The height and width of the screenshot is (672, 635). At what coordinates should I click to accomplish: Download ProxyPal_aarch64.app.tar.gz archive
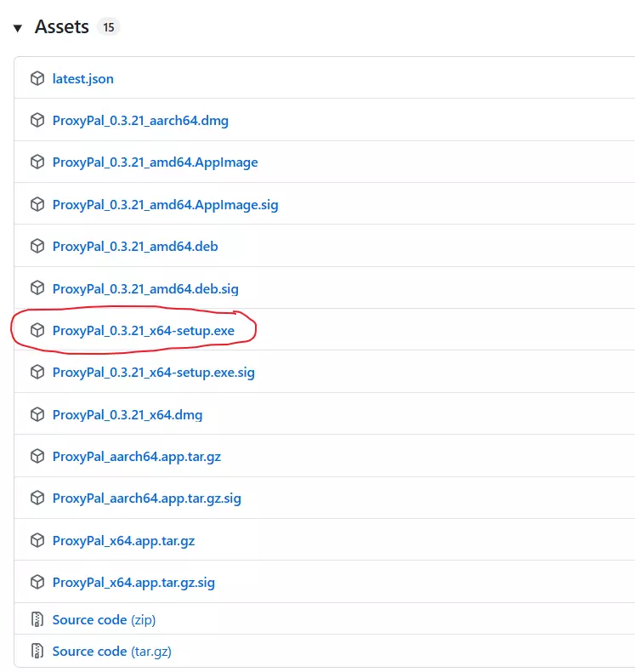[x=136, y=456]
